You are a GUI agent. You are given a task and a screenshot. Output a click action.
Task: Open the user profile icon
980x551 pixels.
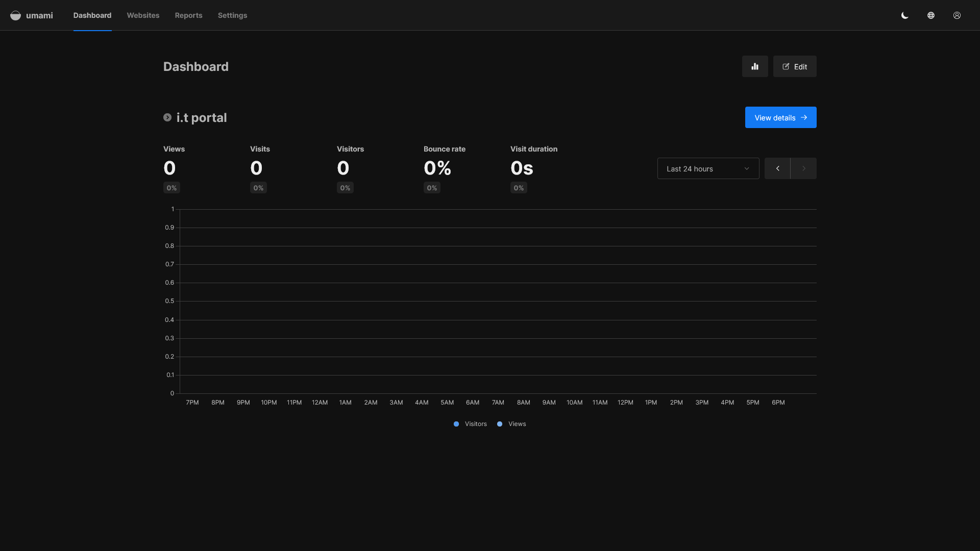[957, 15]
